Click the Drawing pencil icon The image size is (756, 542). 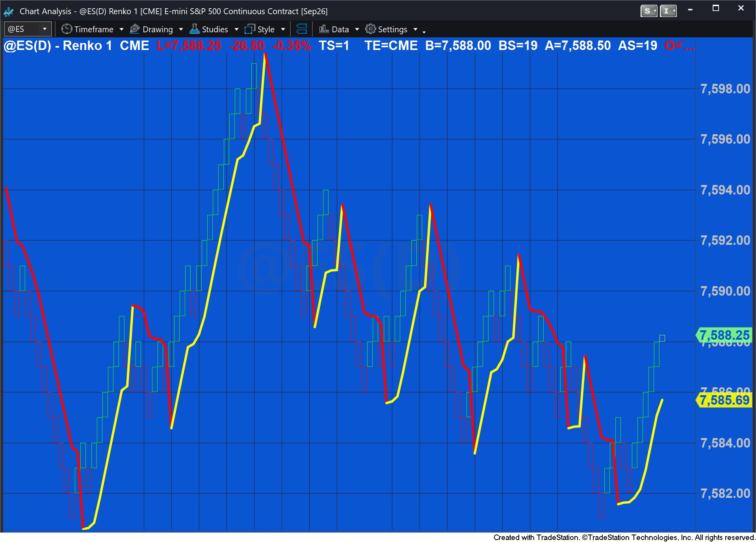click(x=135, y=29)
